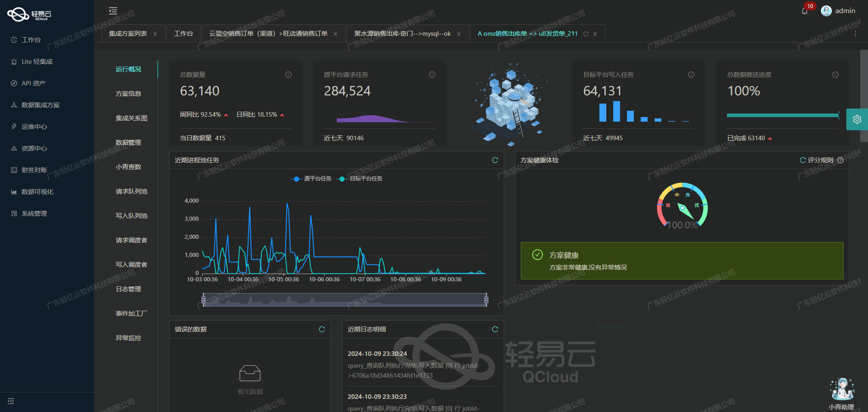Screen dimensions: 868x412
Task: Click the chart zoom slider left handle
Action: [x=203, y=299]
